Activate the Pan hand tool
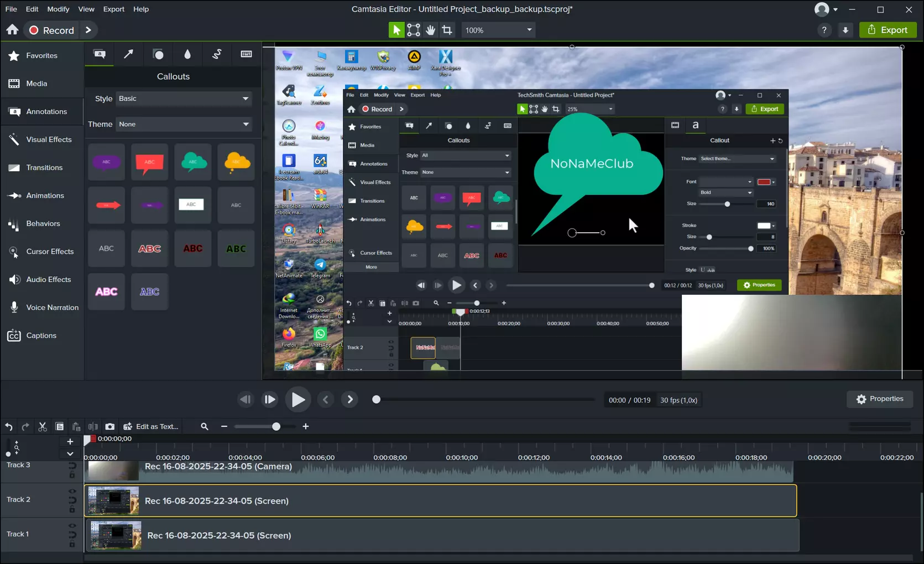 coord(430,30)
